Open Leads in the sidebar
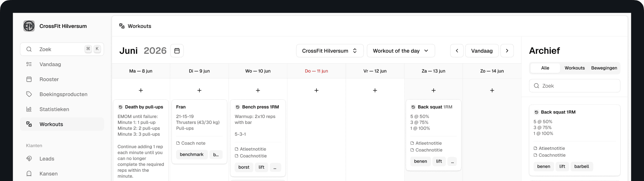The height and width of the screenshot is (181, 644). click(62, 159)
